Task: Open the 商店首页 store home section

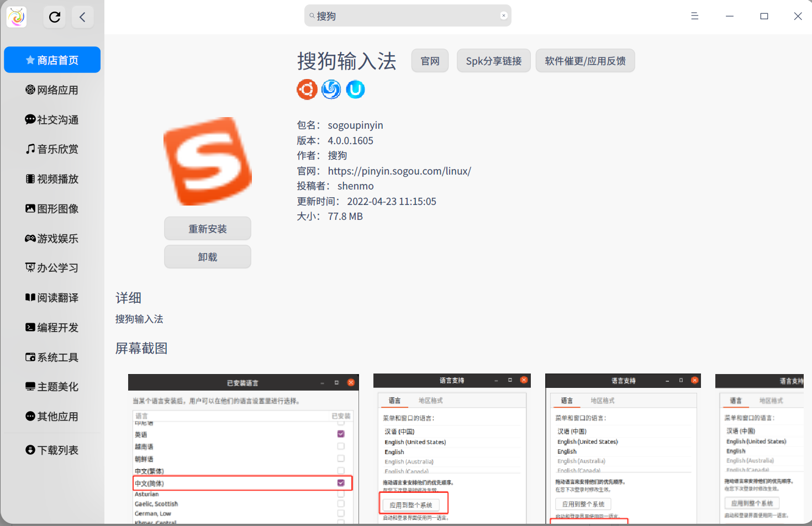Action: click(x=52, y=60)
